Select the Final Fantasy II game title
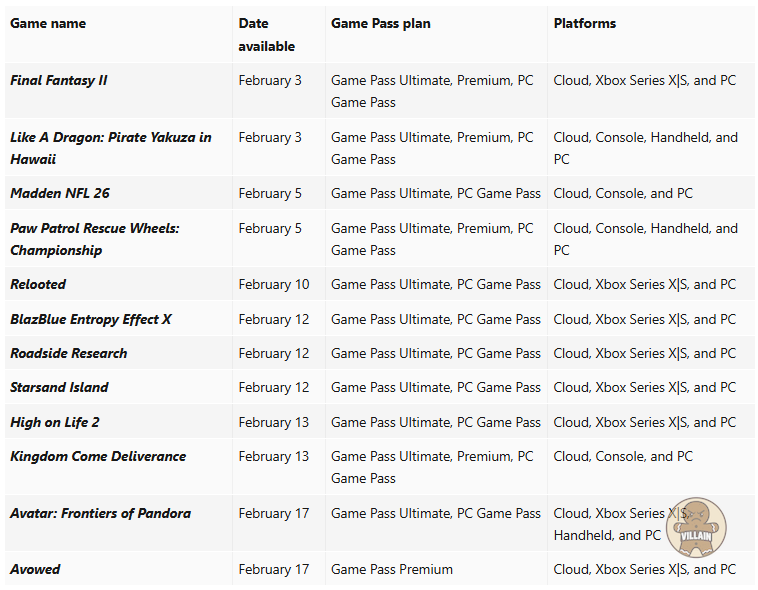 click(59, 80)
